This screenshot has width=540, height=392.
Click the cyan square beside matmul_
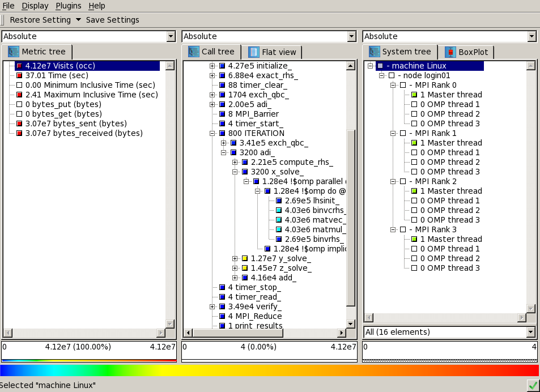click(279, 229)
